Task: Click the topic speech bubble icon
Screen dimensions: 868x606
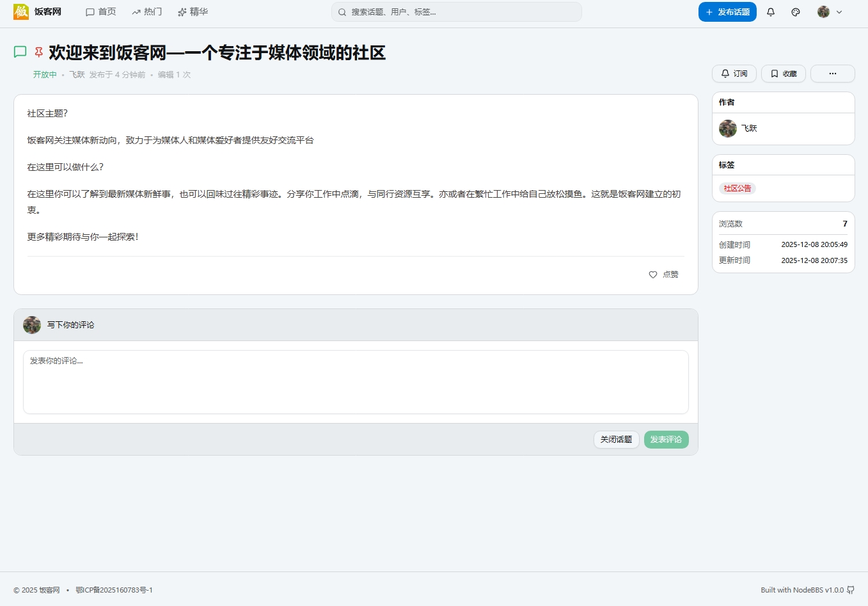Action: [x=20, y=52]
